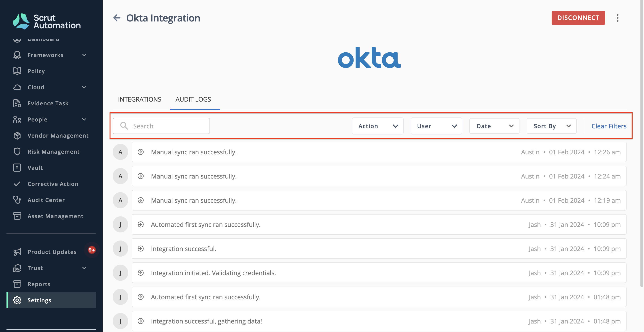The height and width of the screenshot is (332, 644).
Task: Click the Asset Management archive icon
Action: [17, 216]
